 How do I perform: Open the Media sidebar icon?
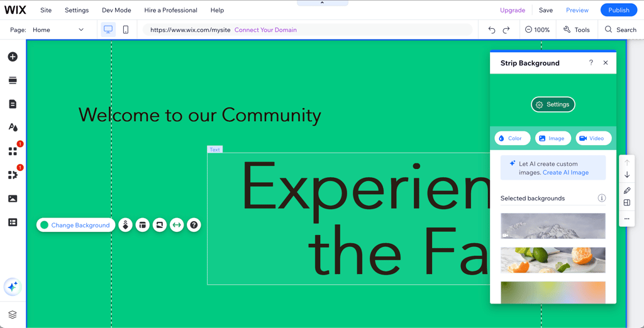tap(13, 199)
